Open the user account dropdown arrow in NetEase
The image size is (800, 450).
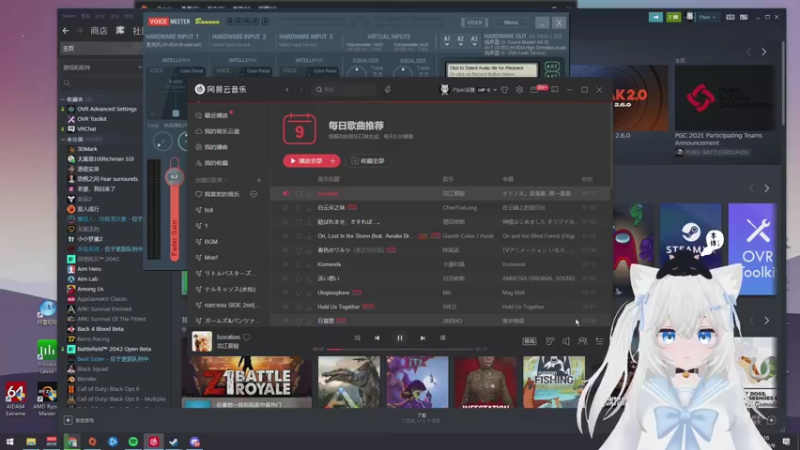[x=495, y=90]
